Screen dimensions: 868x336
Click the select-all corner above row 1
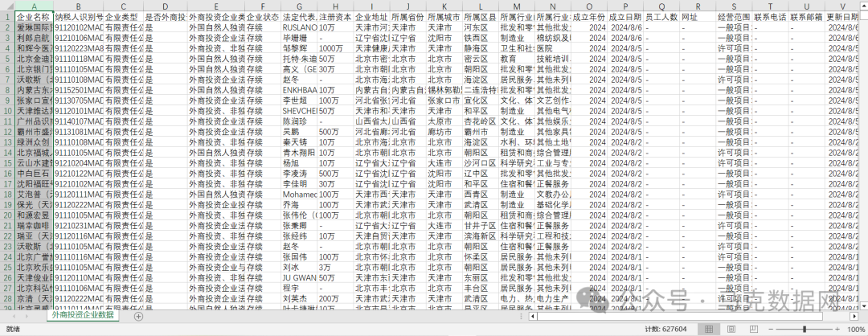7,6
